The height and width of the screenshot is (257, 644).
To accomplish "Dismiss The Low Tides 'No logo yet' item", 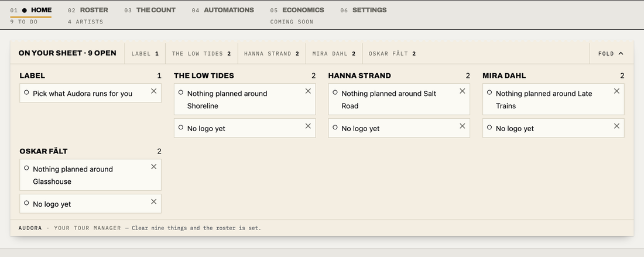I will pos(308,126).
